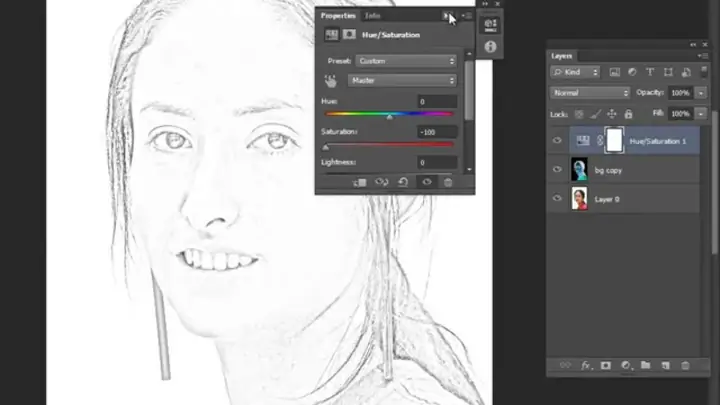The width and height of the screenshot is (720, 405).
Task: Create a new group folder icon
Action: click(x=646, y=365)
